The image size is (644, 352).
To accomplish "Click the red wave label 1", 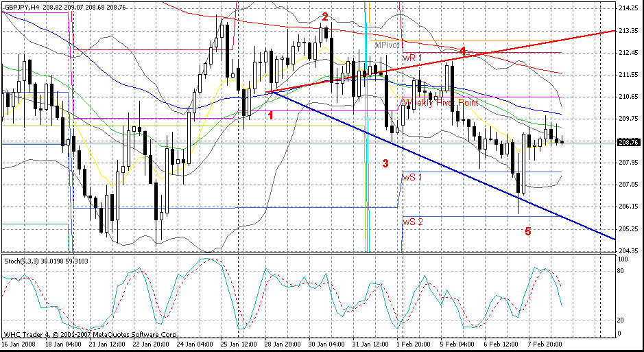I will 271,115.
